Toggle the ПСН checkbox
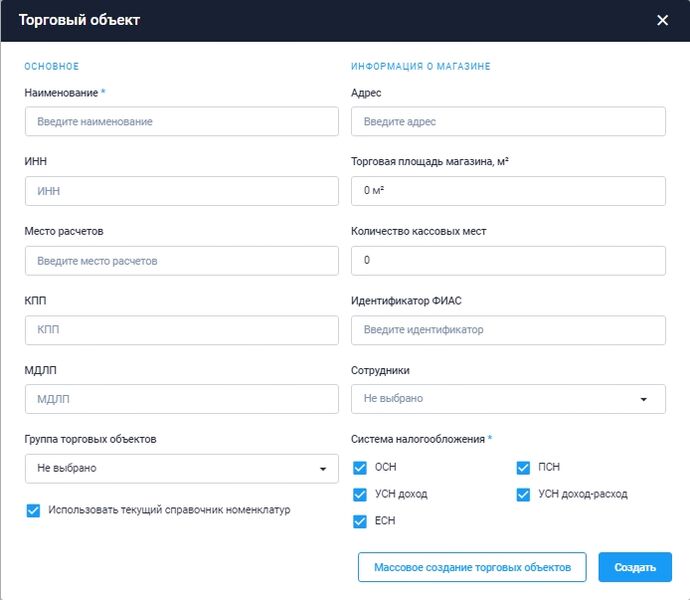Screen dimensions: 690x600 click(523, 467)
